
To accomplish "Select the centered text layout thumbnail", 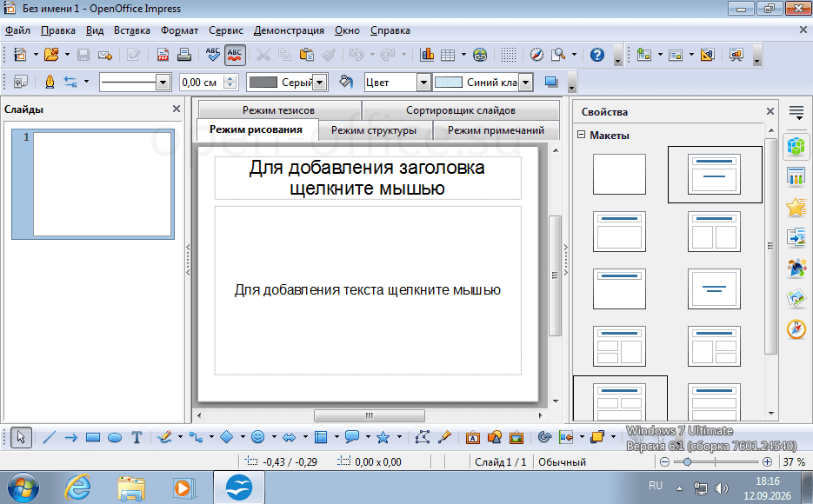I will point(714,289).
